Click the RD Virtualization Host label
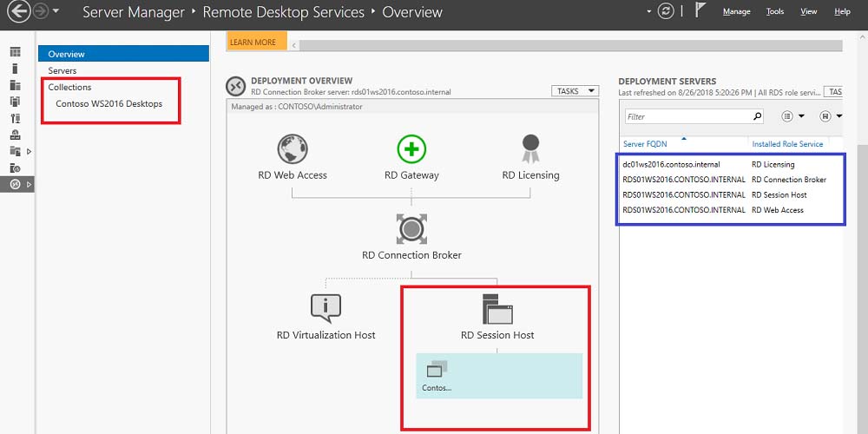The height and width of the screenshot is (434, 868). point(325,335)
